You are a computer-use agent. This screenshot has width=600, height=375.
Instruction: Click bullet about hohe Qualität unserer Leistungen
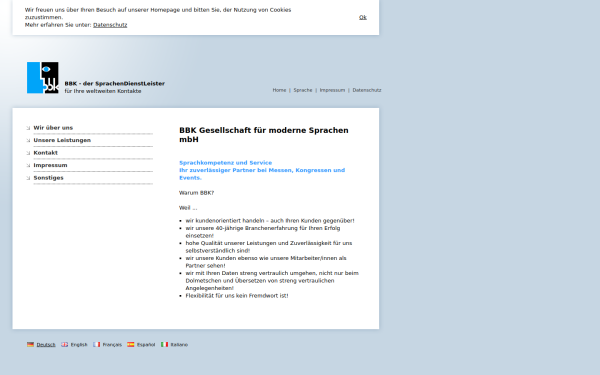pyautogui.click(x=269, y=247)
